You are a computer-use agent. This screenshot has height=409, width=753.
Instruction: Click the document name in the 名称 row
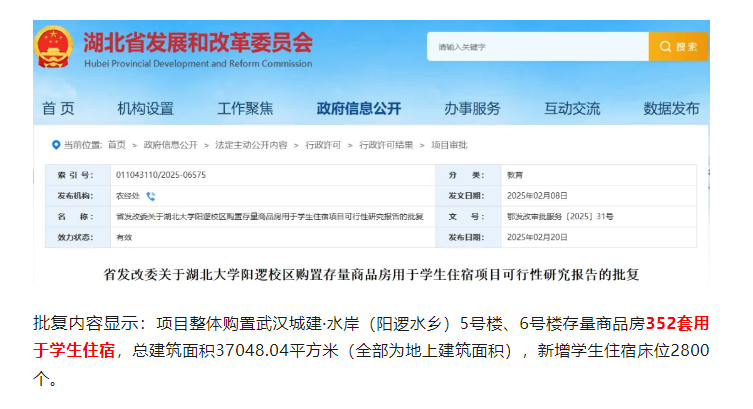coord(269,217)
